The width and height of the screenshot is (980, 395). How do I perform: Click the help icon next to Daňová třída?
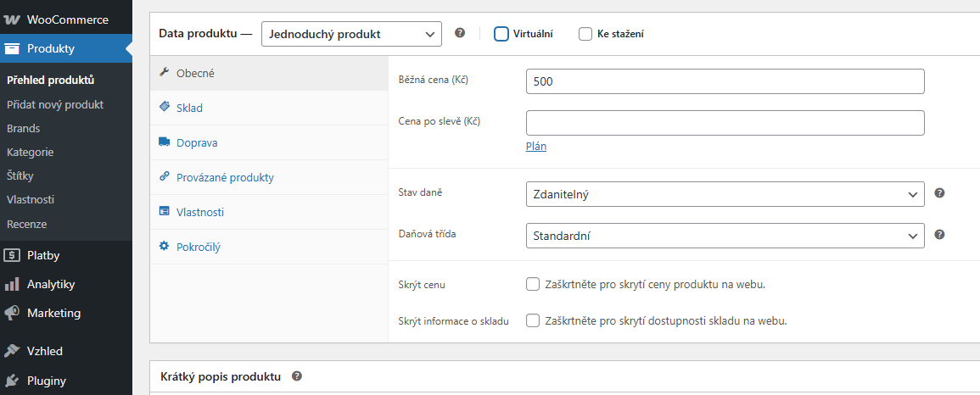(x=938, y=235)
